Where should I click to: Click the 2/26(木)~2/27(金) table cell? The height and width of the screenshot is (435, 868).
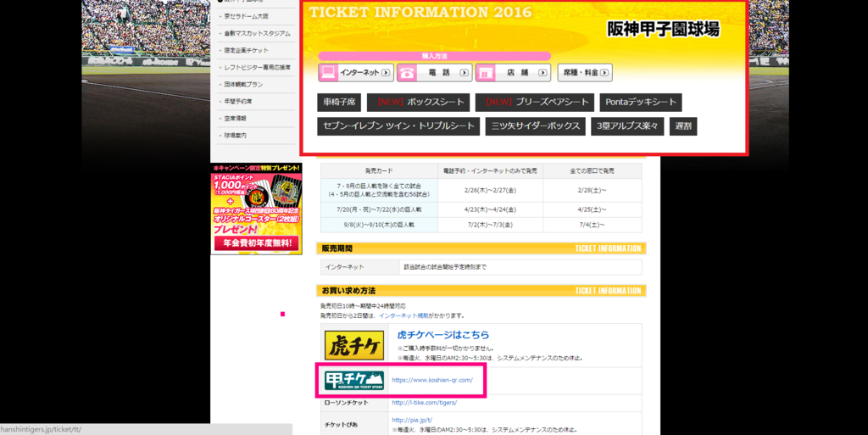(x=490, y=191)
